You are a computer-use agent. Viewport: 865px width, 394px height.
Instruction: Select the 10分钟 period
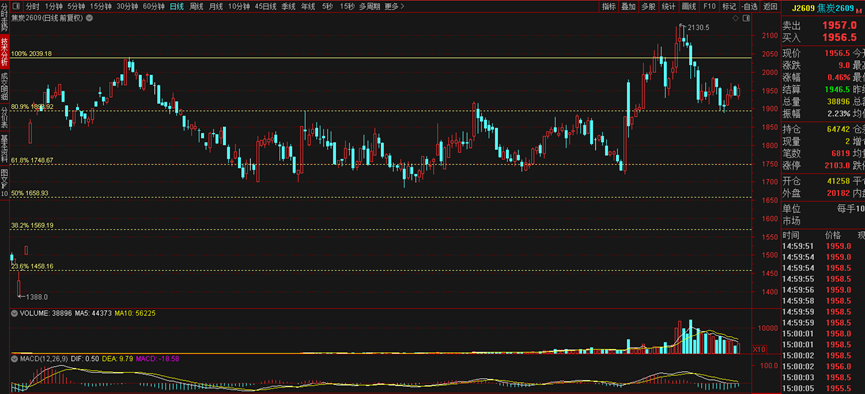click(x=239, y=7)
